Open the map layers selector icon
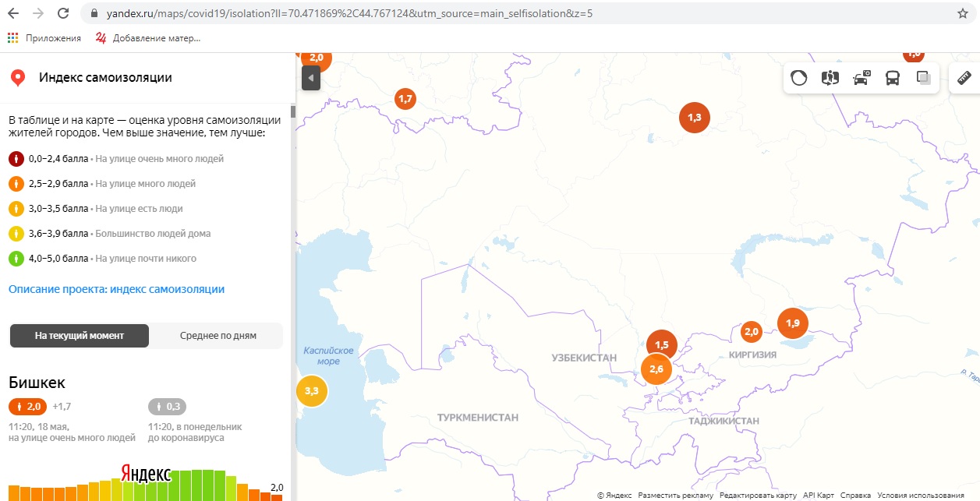 [x=924, y=78]
